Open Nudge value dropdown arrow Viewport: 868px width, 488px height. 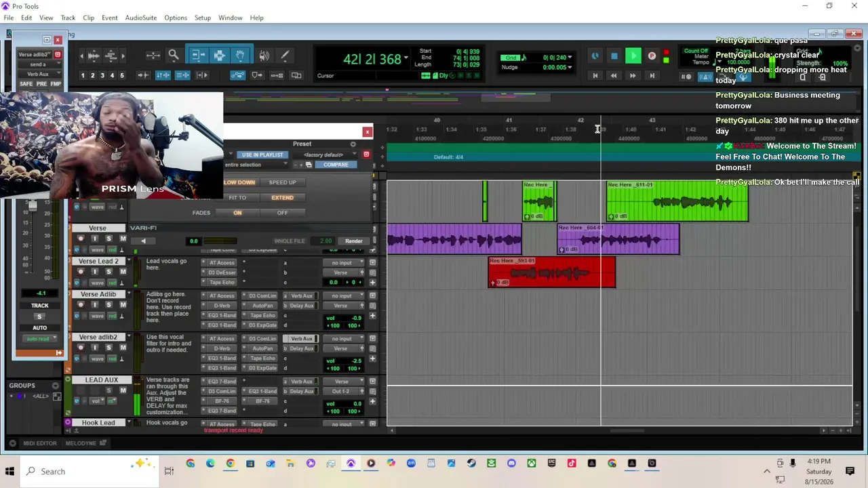tap(570, 67)
